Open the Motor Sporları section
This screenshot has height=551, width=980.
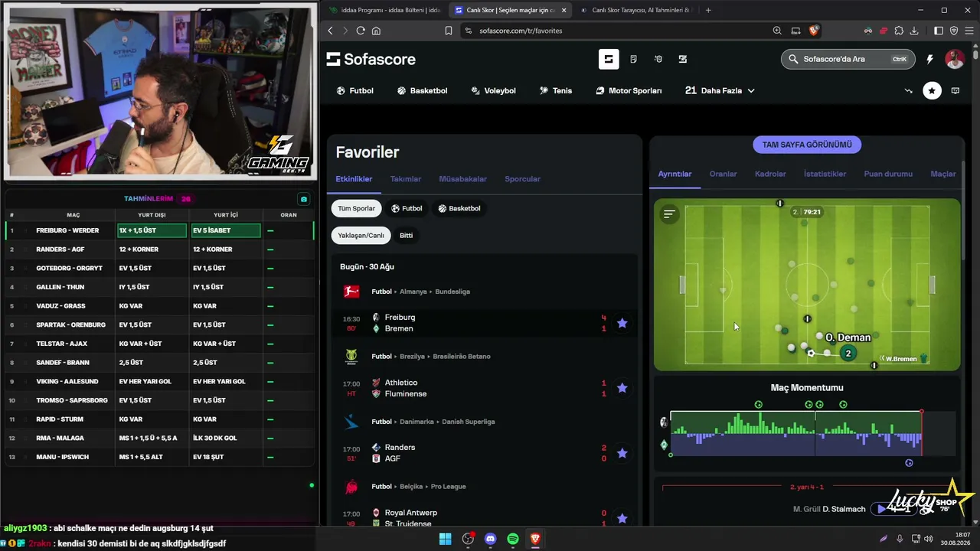tap(629, 90)
